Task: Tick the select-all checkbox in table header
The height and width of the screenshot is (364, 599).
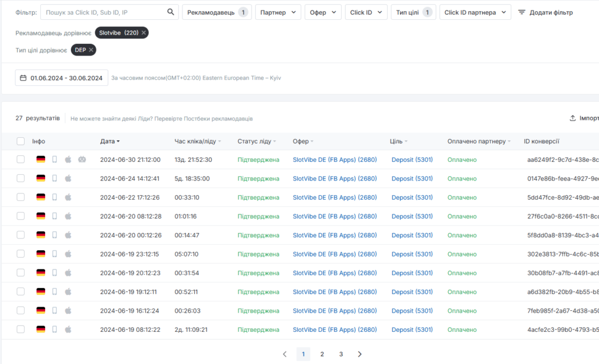Action: click(21, 141)
